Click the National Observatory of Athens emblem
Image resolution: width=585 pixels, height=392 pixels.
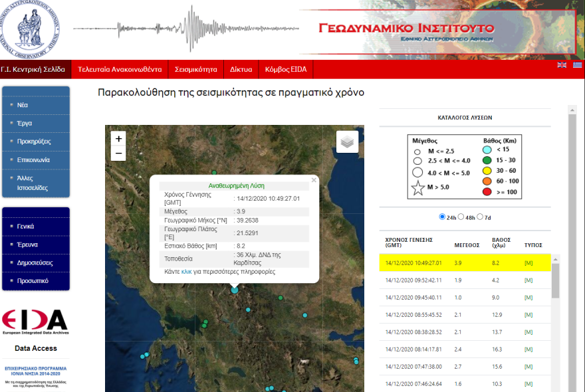coord(31,27)
